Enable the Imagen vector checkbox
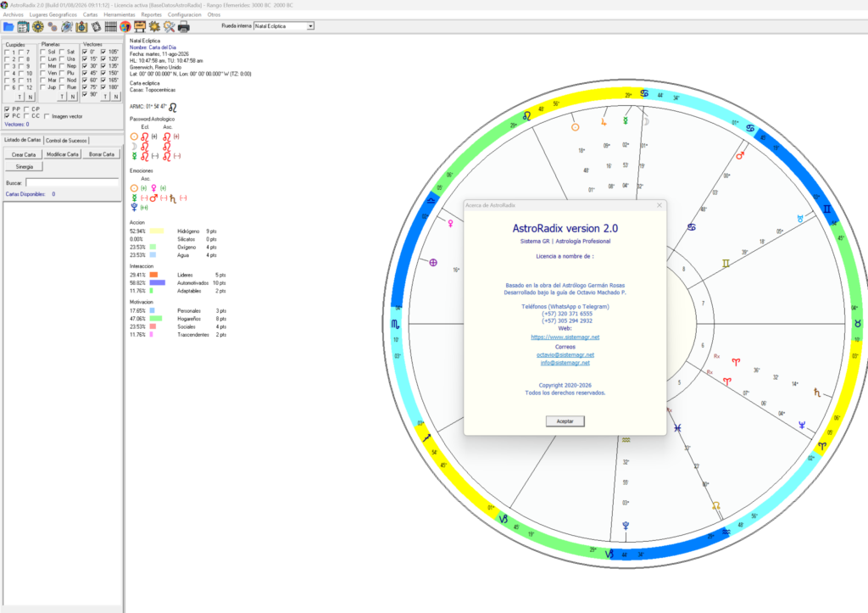 click(47, 116)
